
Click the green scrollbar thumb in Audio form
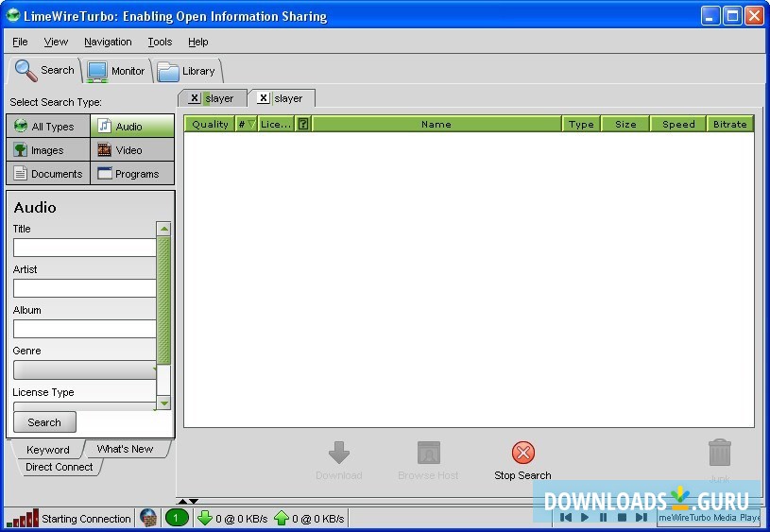click(x=164, y=300)
